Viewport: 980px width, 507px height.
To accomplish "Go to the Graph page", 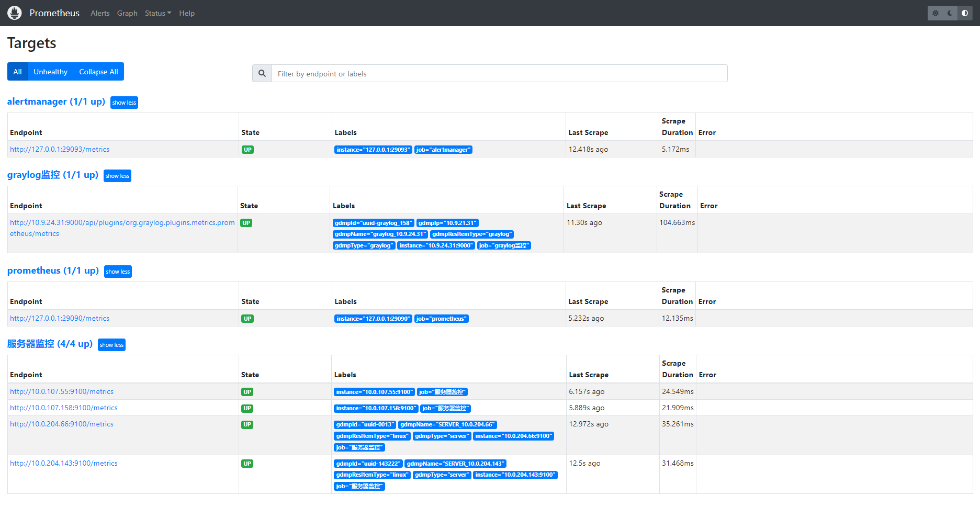I will click(x=127, y=13).
